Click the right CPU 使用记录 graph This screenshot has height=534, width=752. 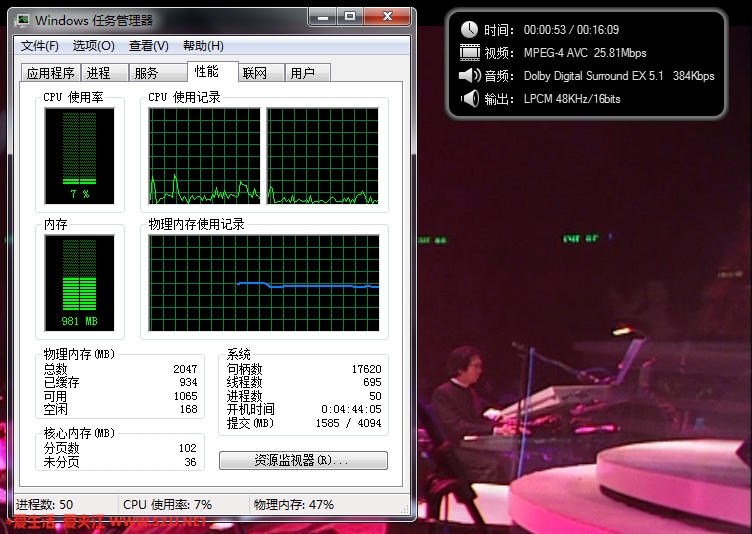click(x=323, y=156)
